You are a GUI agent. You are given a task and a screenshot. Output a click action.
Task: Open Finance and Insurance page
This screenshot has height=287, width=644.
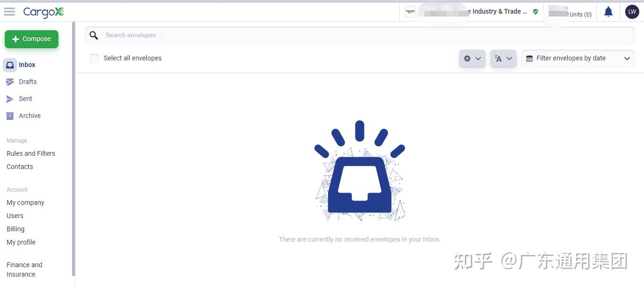click(x=25, y=270)
